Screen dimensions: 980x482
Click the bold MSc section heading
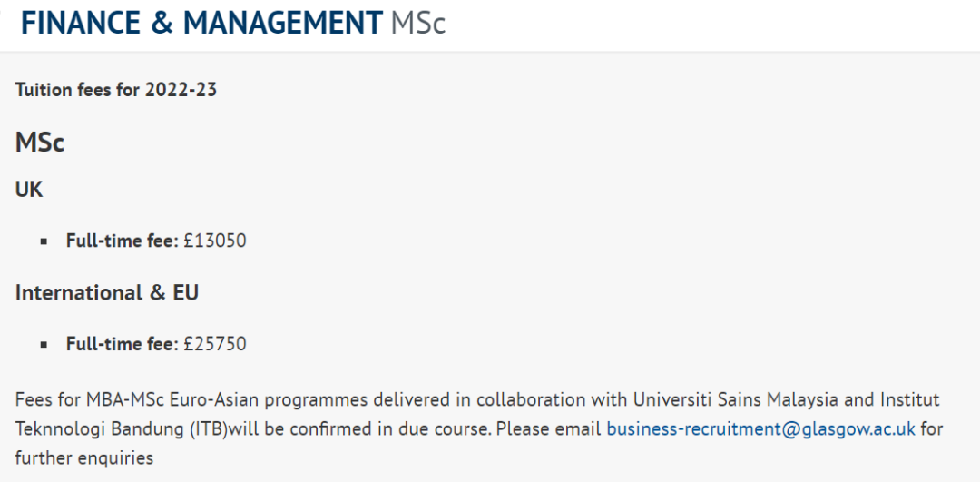[x=39, y=143]
